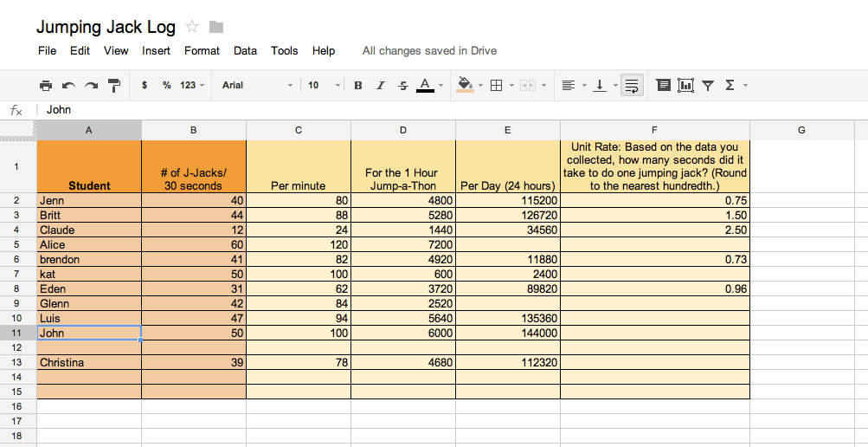
Task: Redo the last action
Action: pos(92,85)
